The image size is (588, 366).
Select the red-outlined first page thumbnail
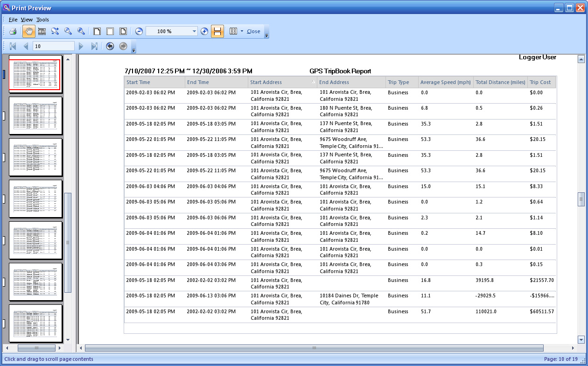35,74
